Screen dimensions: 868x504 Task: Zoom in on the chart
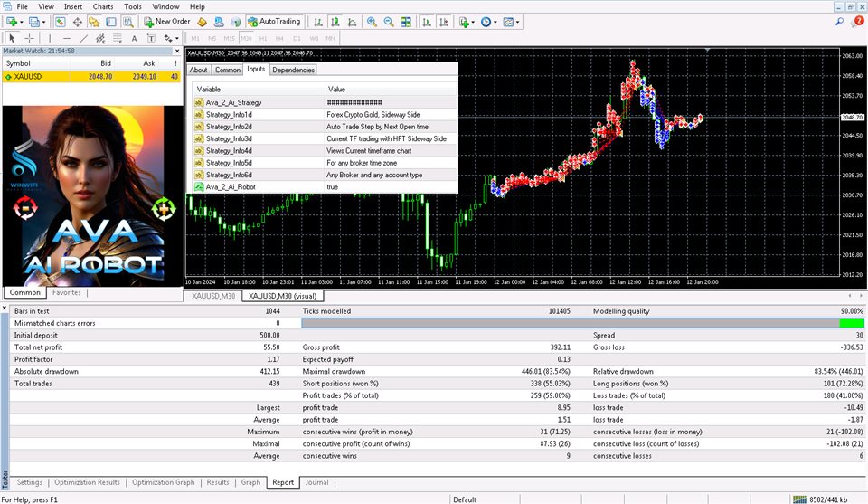[x=372, y=22]
